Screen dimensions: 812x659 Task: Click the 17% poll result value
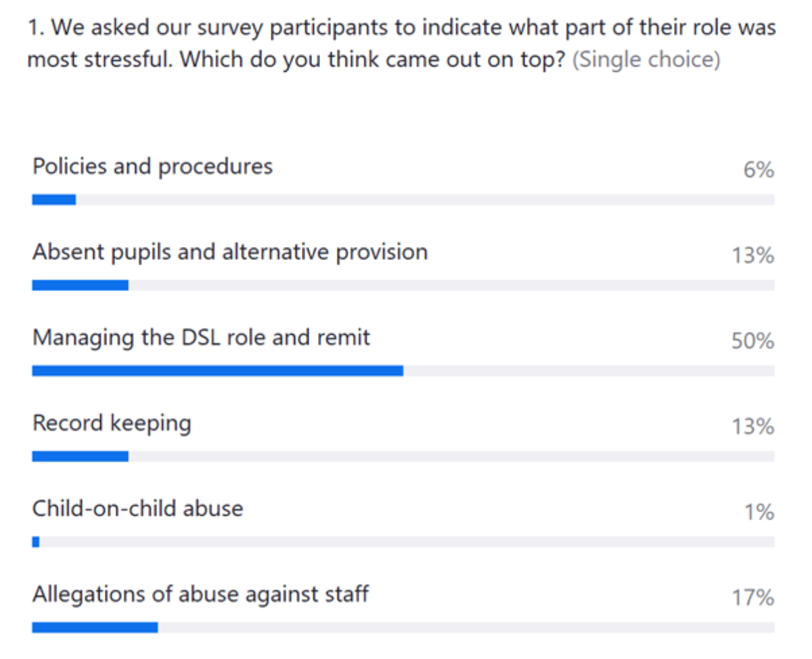752,598
